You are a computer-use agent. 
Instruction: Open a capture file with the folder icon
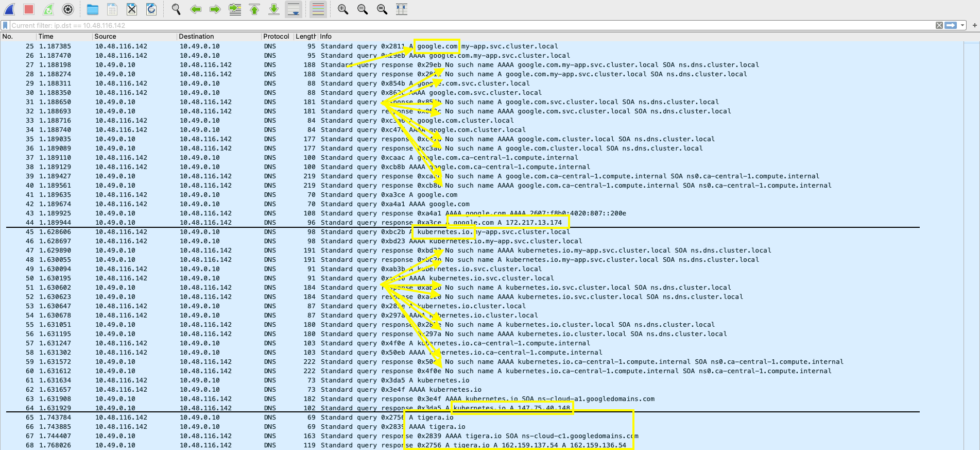[x=93, y=9]
